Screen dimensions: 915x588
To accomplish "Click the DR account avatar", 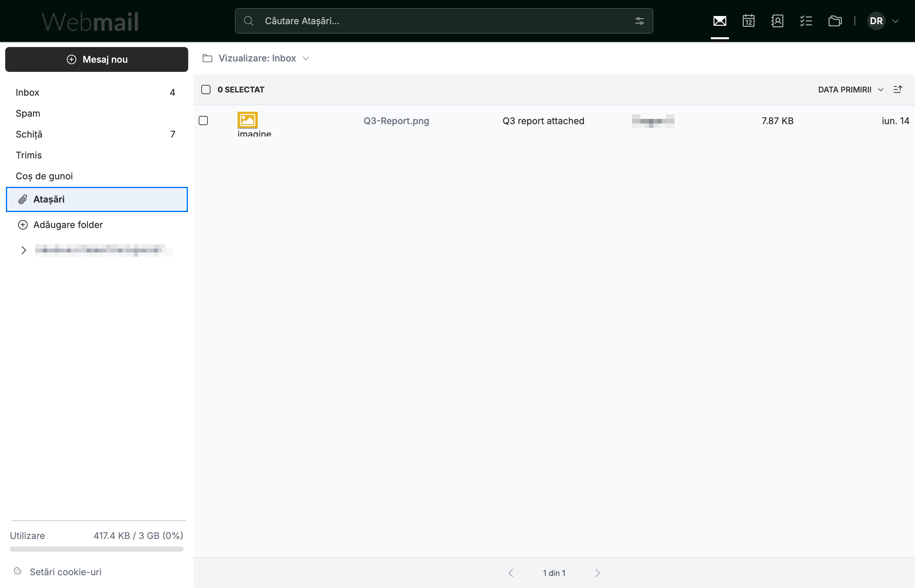I will (876, 21).
